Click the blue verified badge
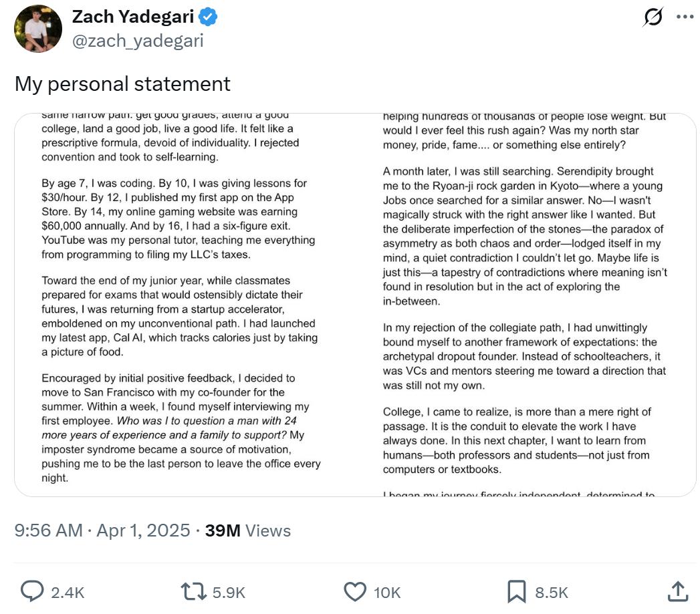Viewport: 700px width, 614px height. (x=207, y=17)
